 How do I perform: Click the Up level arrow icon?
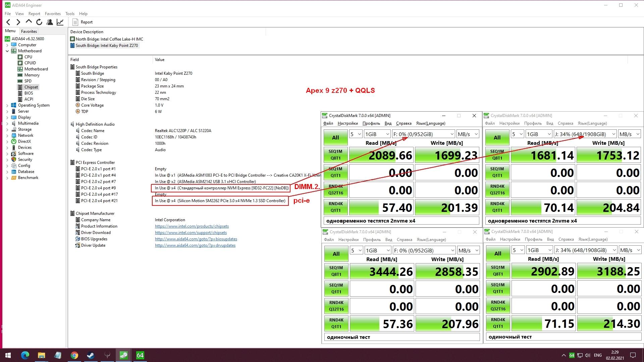(29, 22)
